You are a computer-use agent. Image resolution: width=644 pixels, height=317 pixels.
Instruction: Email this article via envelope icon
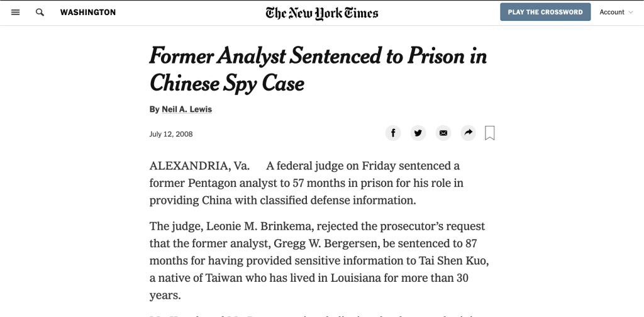click(443, 133)
